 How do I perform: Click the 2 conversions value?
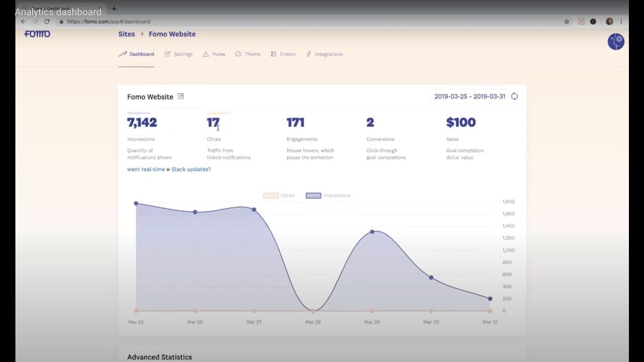tap(370, 122)
